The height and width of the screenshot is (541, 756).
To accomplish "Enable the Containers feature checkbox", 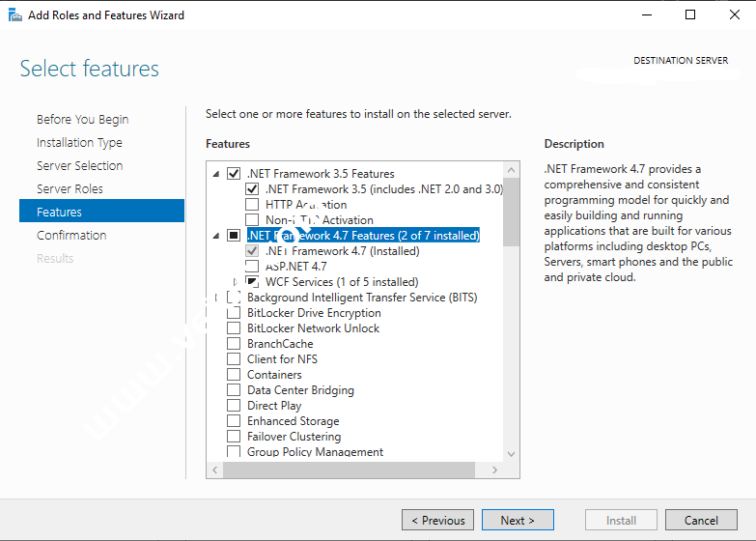I will pos(234,375).
